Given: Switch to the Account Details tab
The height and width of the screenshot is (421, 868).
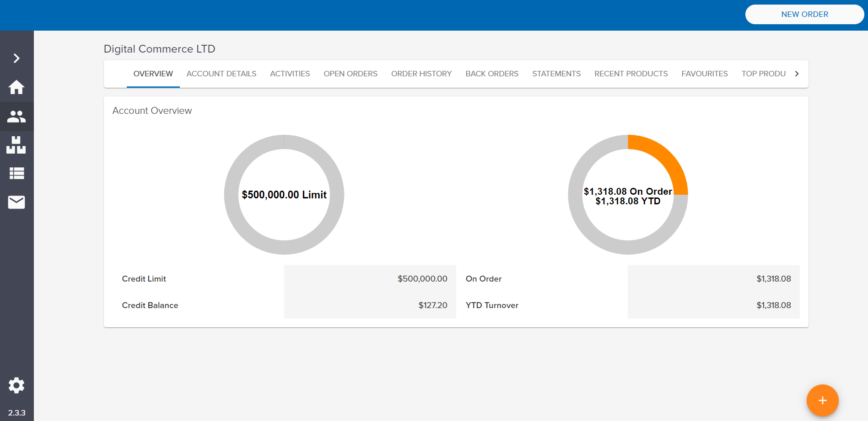Looking at the screenshot, I should point(221,74).
